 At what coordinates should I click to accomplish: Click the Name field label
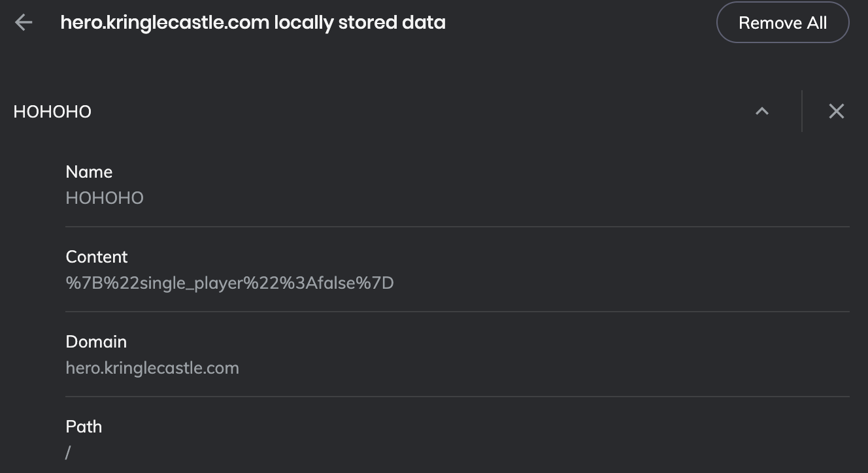pyautogui.click(x=89, y=172)
